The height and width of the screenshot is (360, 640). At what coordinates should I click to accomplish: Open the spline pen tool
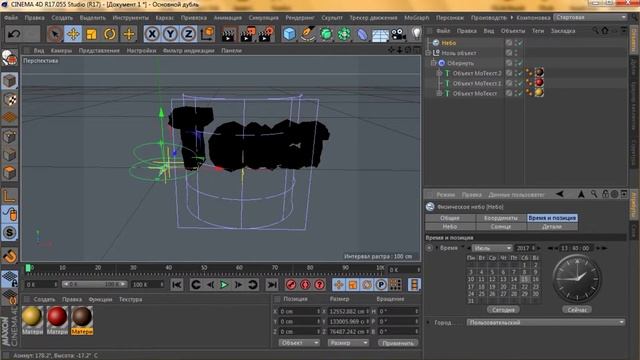click(x=307, y=34)
